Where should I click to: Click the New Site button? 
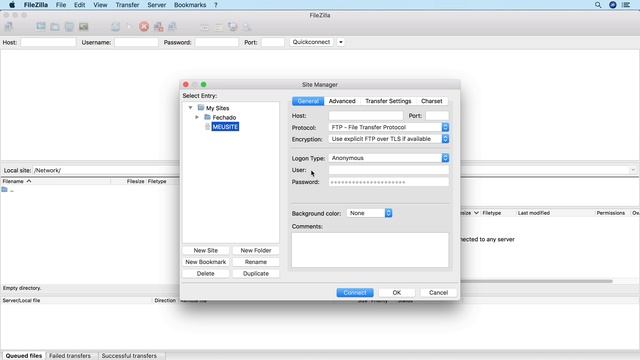206,250
